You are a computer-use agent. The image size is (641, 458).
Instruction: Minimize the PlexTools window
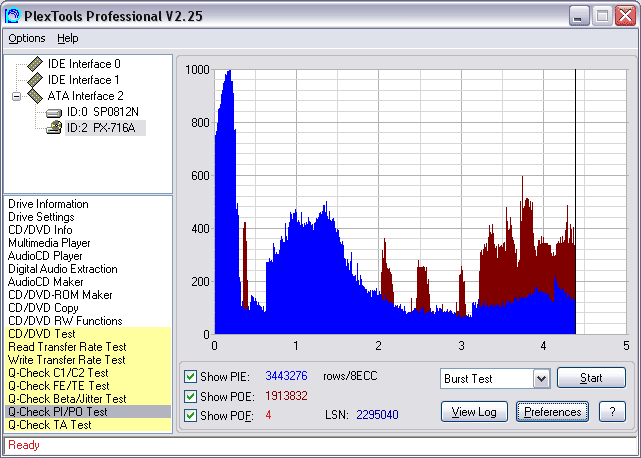tap(579, 16)
